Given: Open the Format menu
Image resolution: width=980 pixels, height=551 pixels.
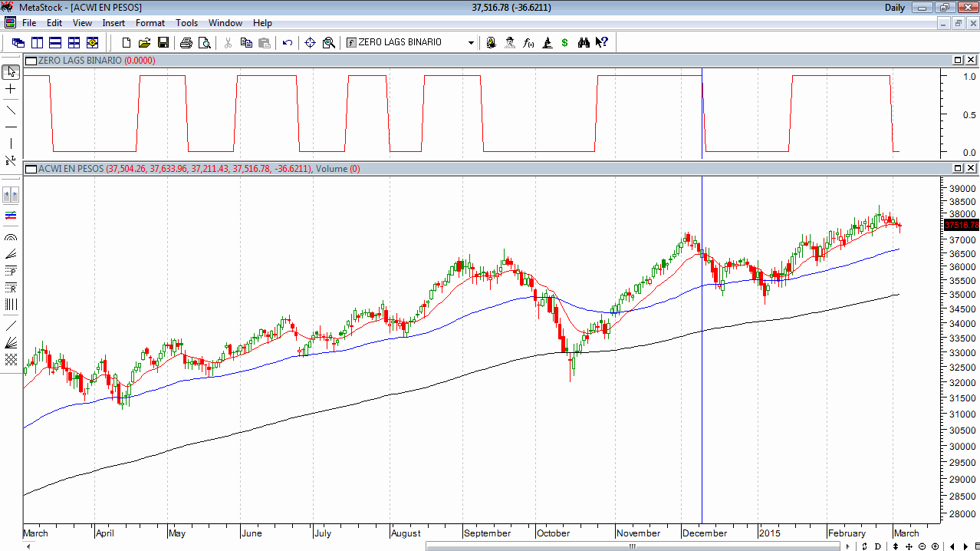Looking at the screenshot, I should click(x=150, y=23).
